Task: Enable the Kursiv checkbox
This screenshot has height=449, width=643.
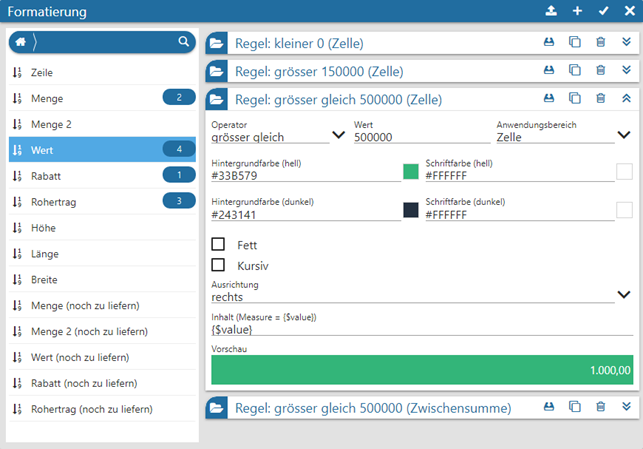Action: [x=219, y=265]
